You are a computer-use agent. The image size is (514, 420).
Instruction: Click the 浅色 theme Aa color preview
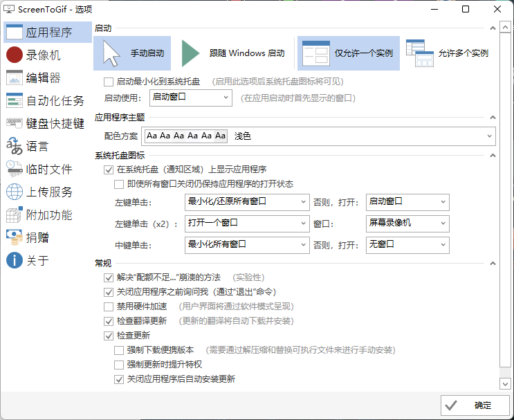coord(186,136)
